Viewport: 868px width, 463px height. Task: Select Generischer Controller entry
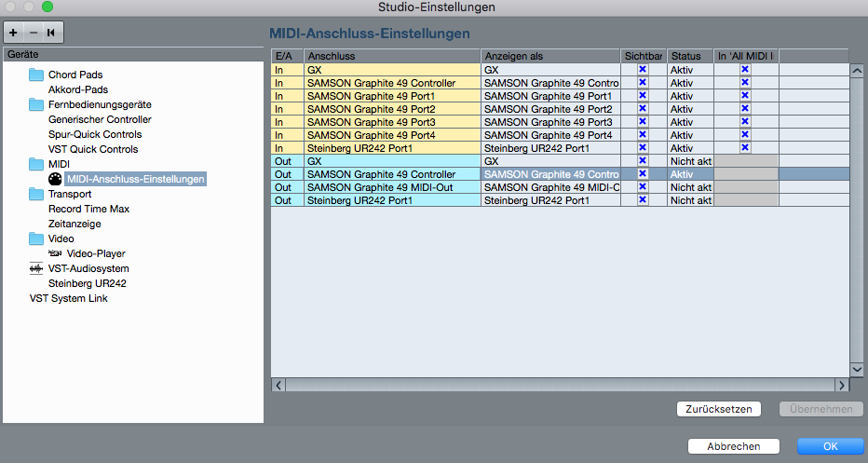pyautogui.click(x=100, y=119)
